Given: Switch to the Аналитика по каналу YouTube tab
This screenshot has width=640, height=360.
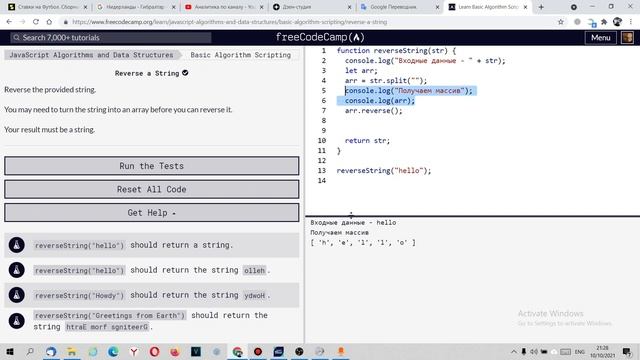Looking at the screenshot, I should [x=223, y=7].
